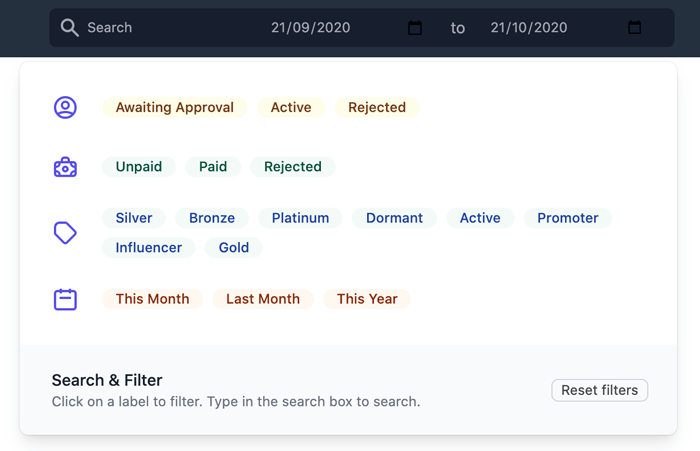This screenshot has height=451, width=700.
Task: Click the Reset filters button
Action: click(x=600, y=390)
